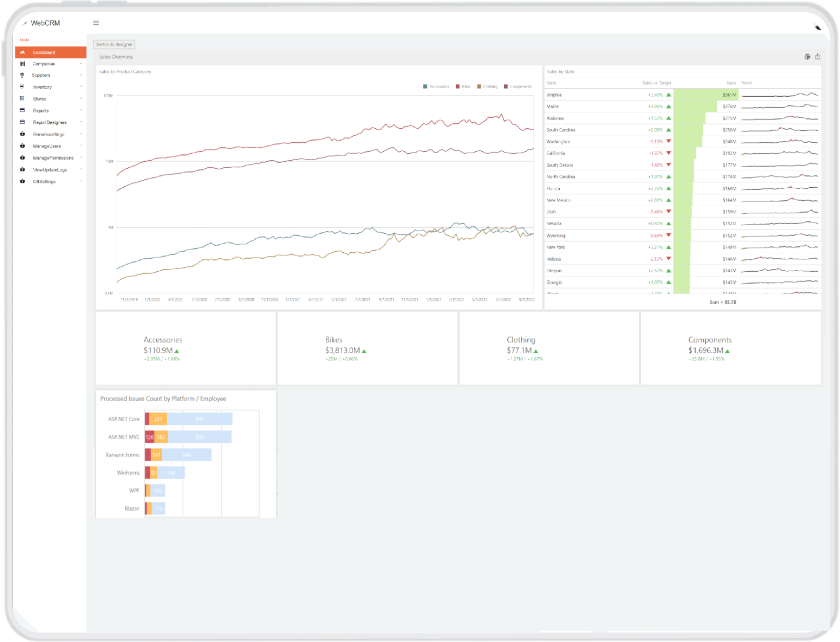Select the Virginia row in Sales by State
The image size is (840, 642).
[x=554, y=95]
